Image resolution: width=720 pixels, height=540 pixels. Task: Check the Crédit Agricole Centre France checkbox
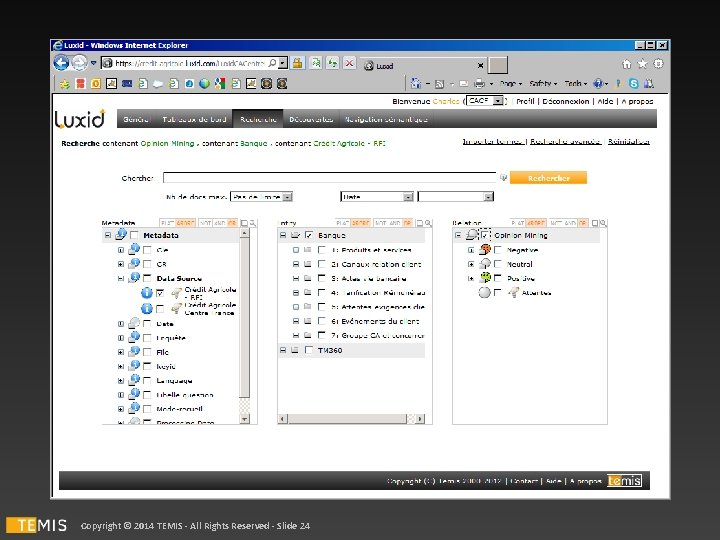click(160, 309)
